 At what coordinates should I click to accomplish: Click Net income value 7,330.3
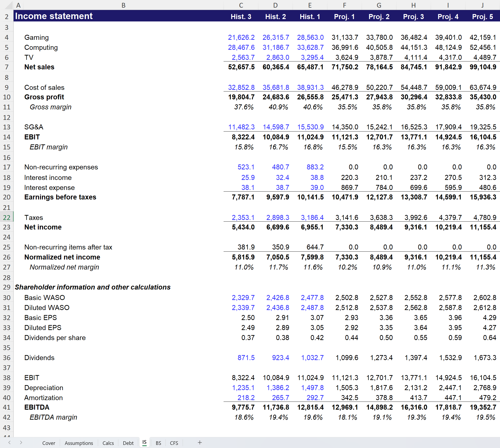(347, 227)
